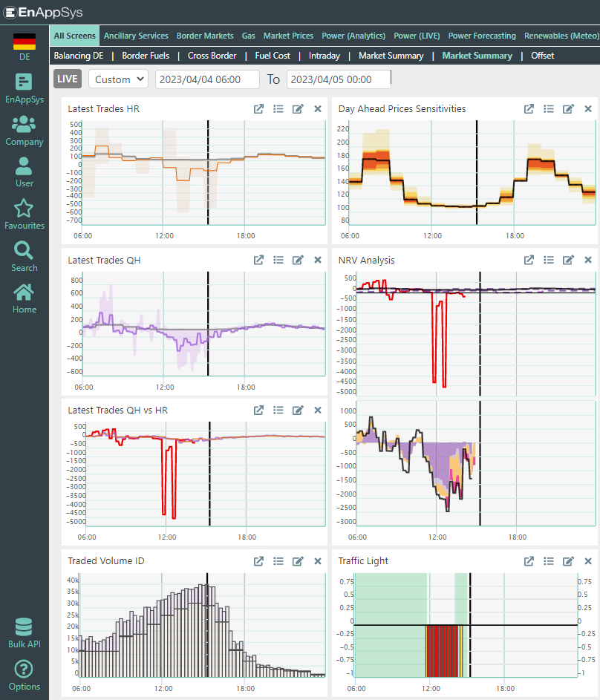This screenshot has width=600, height=700.
Task: Open the Border Fuels screen link
Action: 146,56
